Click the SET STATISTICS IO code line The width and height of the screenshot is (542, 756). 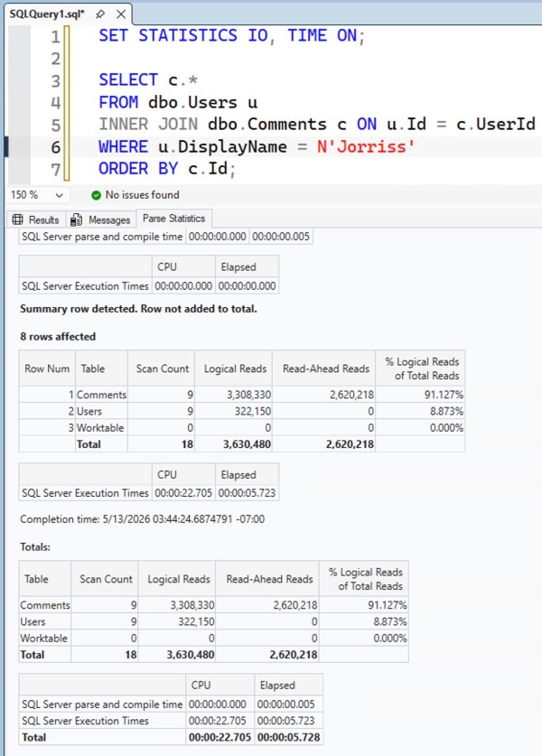(x=232, y=36)
